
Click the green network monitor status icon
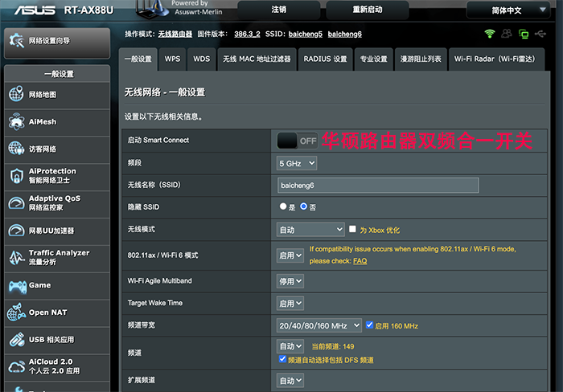tap(524, 34)
